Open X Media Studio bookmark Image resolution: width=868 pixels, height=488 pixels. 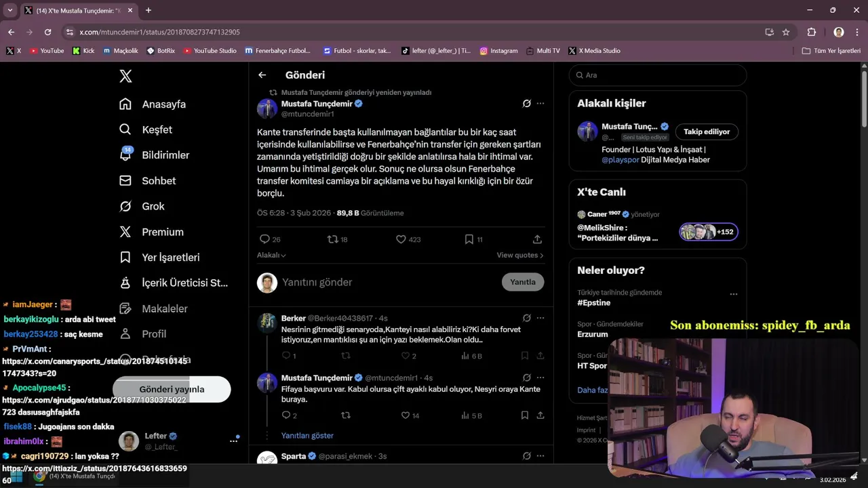point(595,51)
